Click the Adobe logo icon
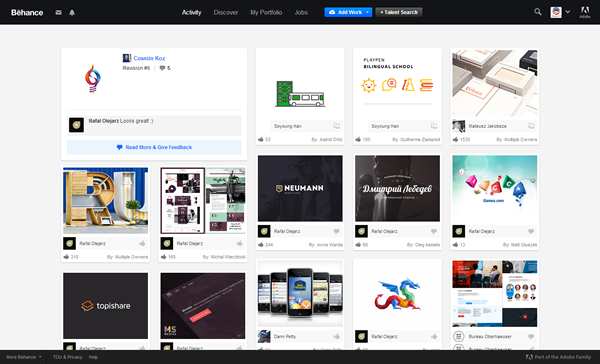This screenshot has height=364, width=600. point(585,12)
